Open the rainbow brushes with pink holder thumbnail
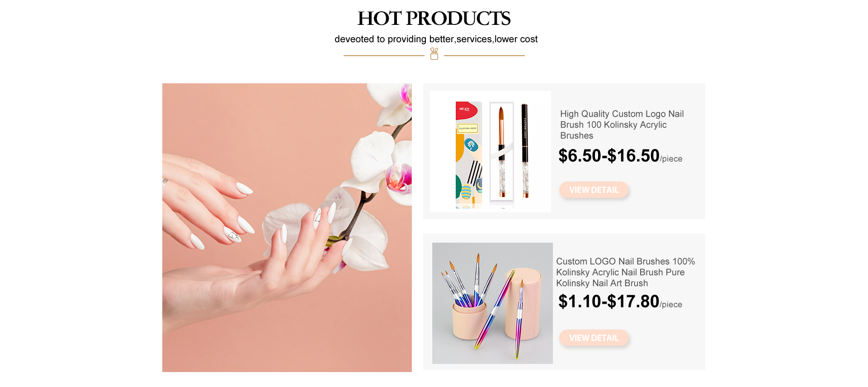The height and width of the screenshot is (387, 868). pyautogui.click(x=492, y=303)
